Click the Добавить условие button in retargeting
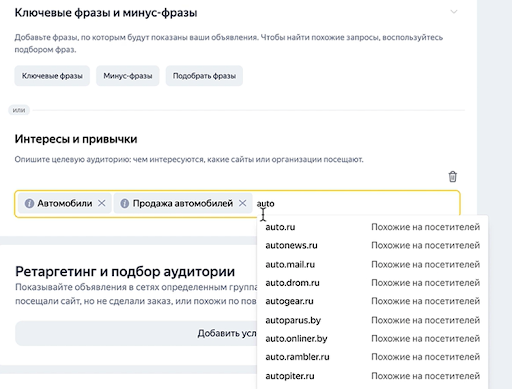The width and height of the screenshot is (512, 389). point(136,333)
